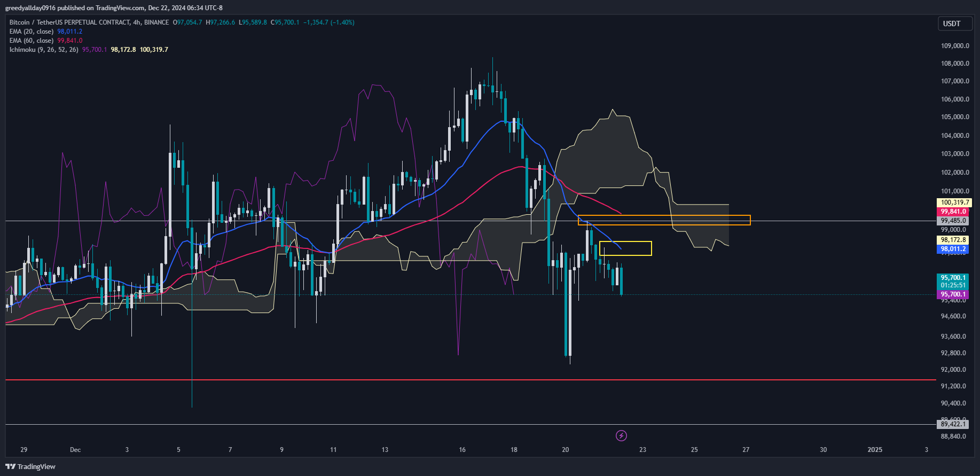This screenshot has height=476, width=980.
Task: Select the Ichimoku (9, 26, 52, 26) legend
Action: click(x=44, y=50)
